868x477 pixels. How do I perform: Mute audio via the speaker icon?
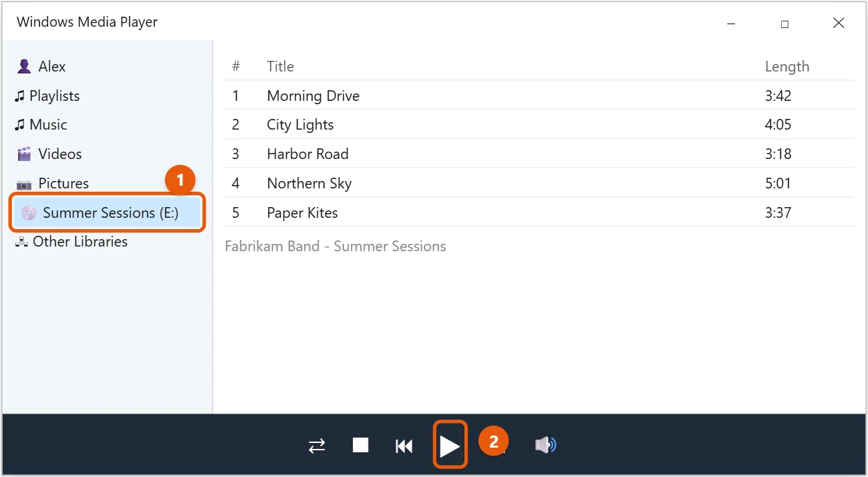545,445
